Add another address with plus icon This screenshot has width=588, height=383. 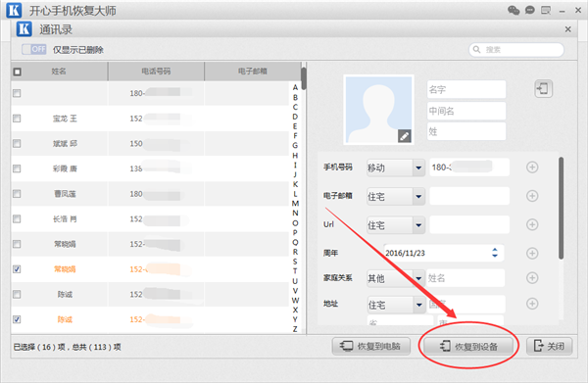click(x=532, y=304)
